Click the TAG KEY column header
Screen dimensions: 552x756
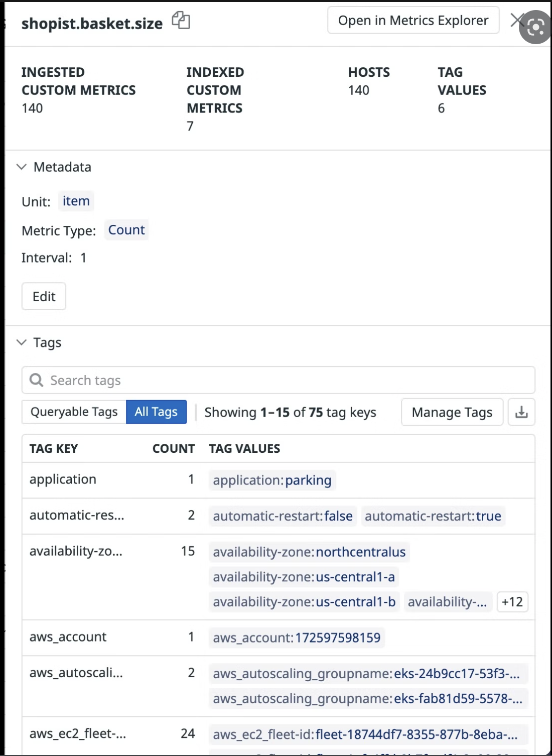54,448
